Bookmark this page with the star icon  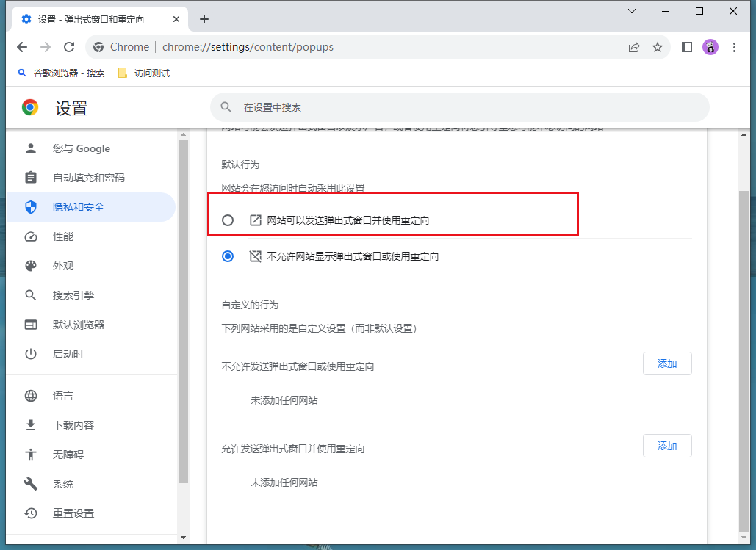pos(658,47)
